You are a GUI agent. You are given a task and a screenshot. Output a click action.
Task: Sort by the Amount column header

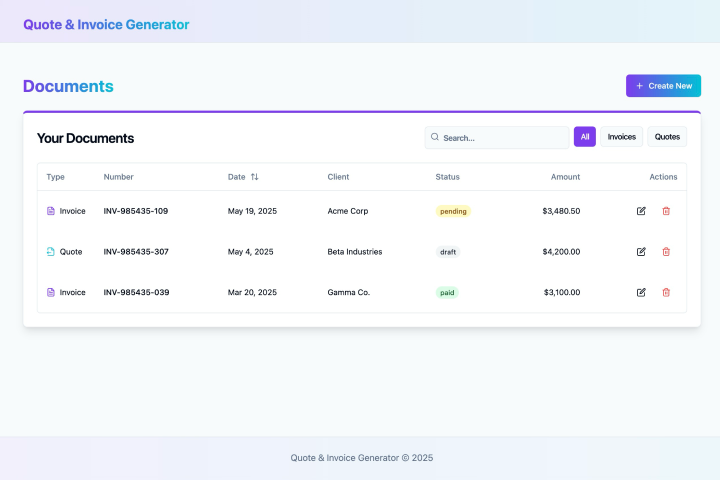coord(565,177)
